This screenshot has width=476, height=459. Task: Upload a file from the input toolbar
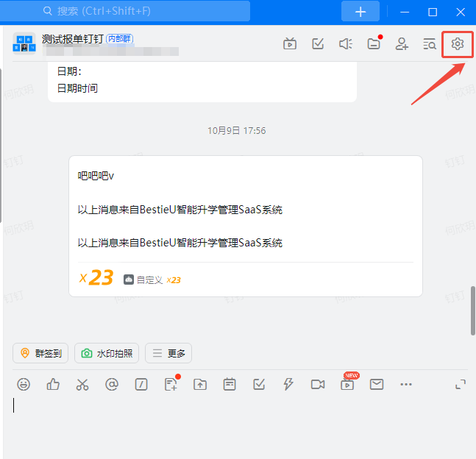200,384
